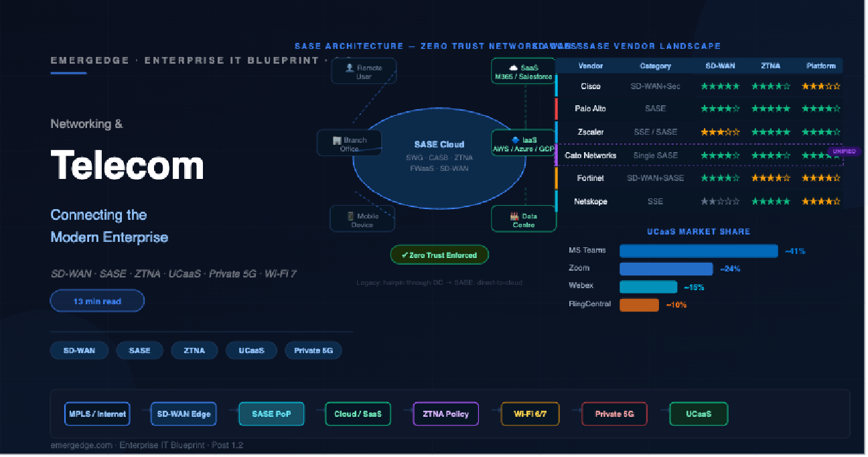This screenshot has height=457, width=868.
Task: Click Netskope's SD-WAN star rating
Action: pyautogui.click(x=720, y=202)
